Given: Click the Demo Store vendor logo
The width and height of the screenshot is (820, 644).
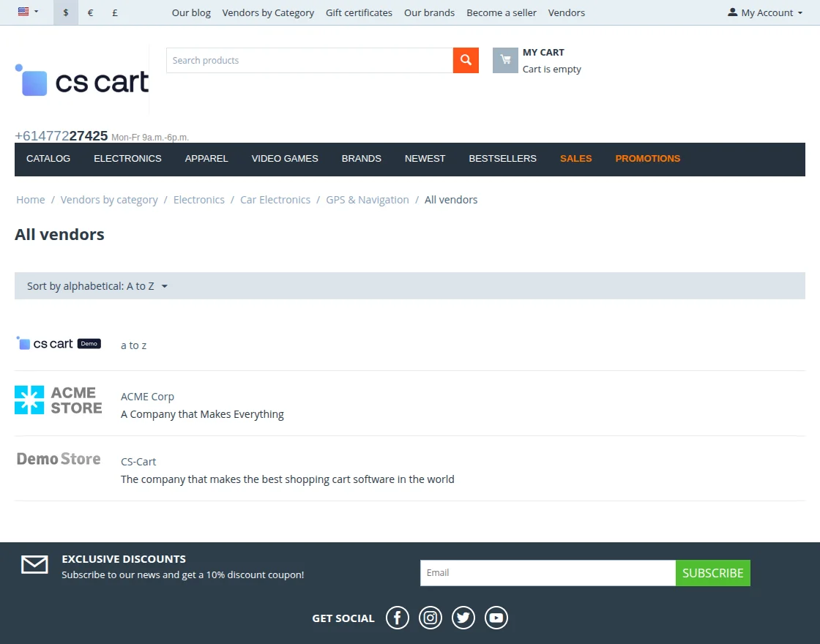Looking at the screenshot, I should [x=58, y=458].
